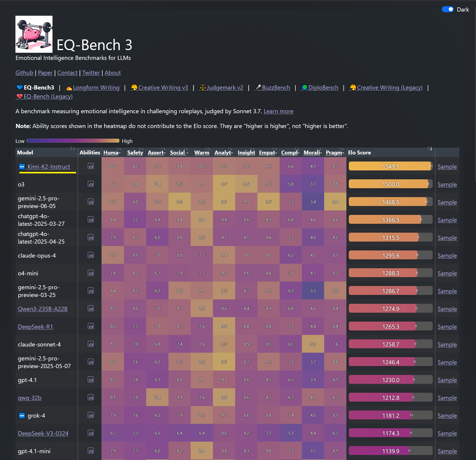Sort table by Elo Score arrows
Screen dimensions: 476x460
[x=430, y=148]
